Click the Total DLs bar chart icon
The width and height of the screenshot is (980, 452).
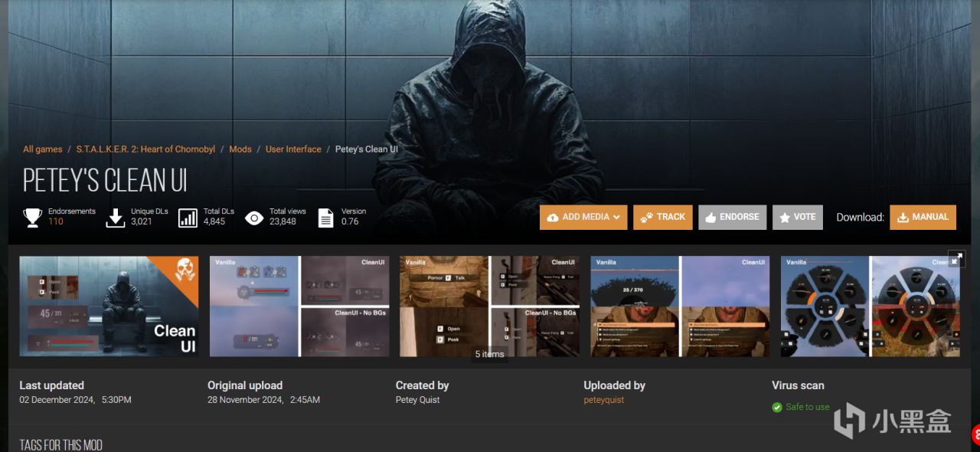click(188, 218)
